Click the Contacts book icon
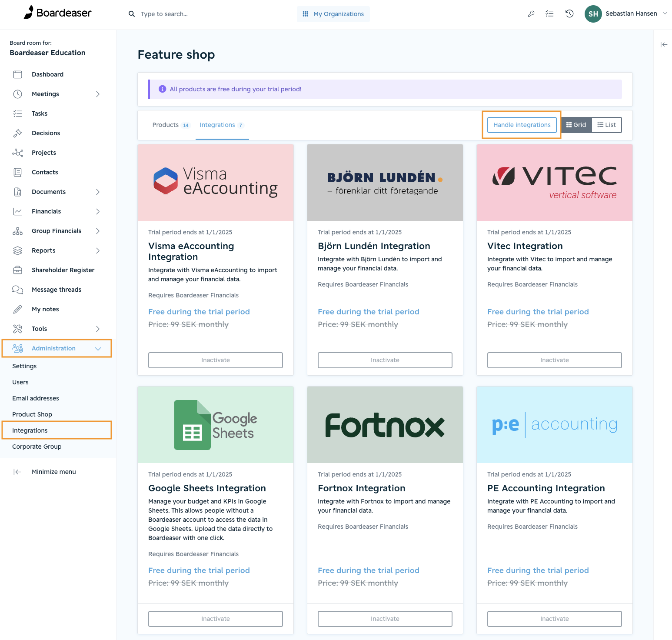Viewport: 672px width, 640px height. point(17,172)
